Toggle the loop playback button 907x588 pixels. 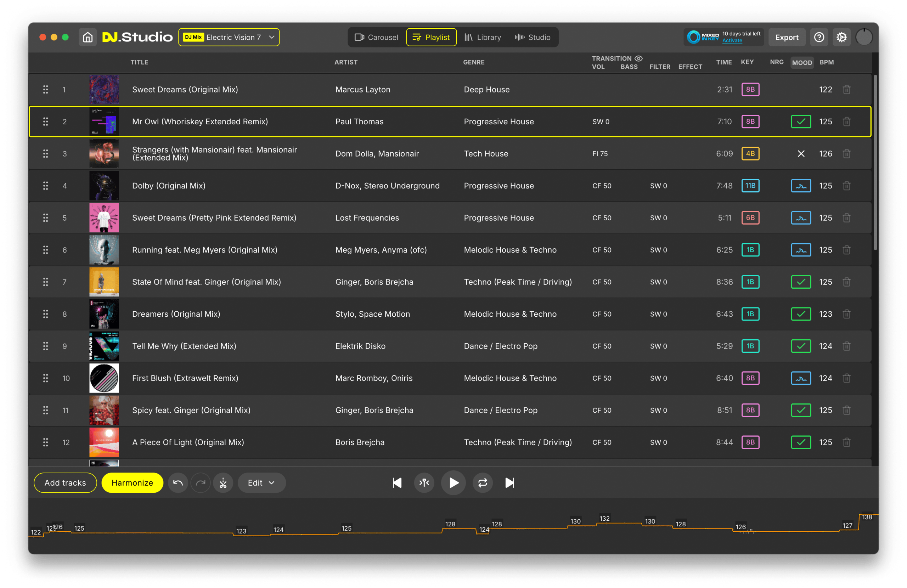tap(483, 483)
